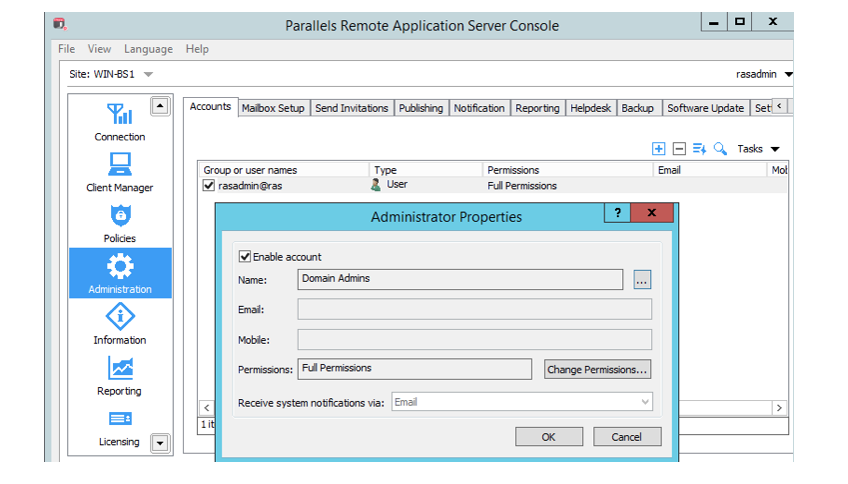The height and width of the screenshot is (484, 848).
Task: Click the magnifier search icon
Action: tap(720, 149)
